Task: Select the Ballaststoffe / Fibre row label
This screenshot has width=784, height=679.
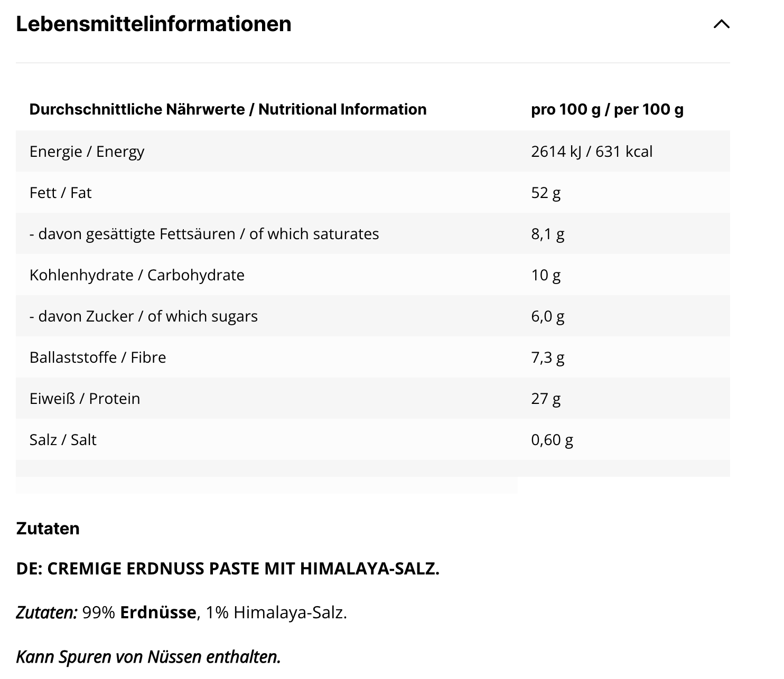Action: (98, 357)
